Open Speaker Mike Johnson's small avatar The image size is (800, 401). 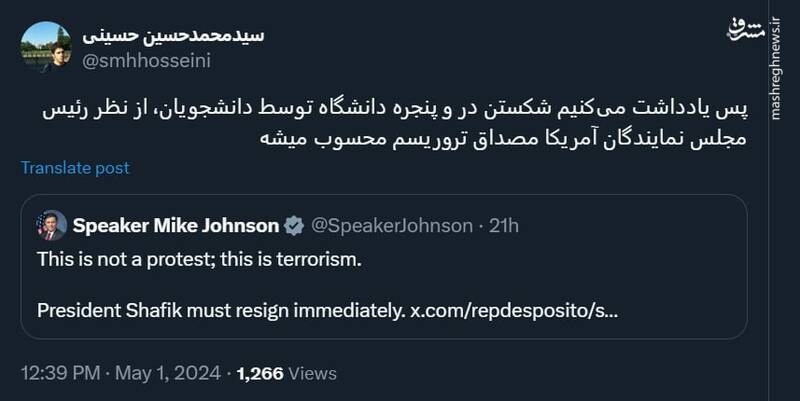point(51,226)
